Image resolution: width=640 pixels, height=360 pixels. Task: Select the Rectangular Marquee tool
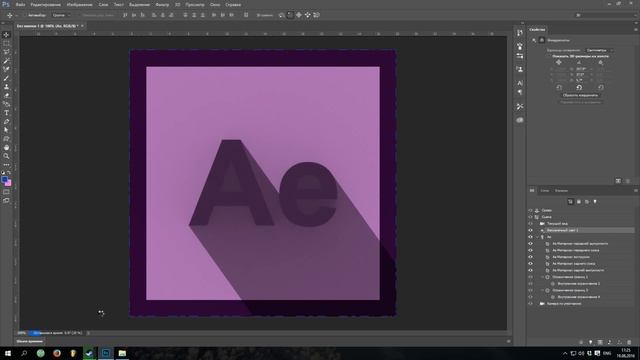pyautogui.click(x=6, y=43)
